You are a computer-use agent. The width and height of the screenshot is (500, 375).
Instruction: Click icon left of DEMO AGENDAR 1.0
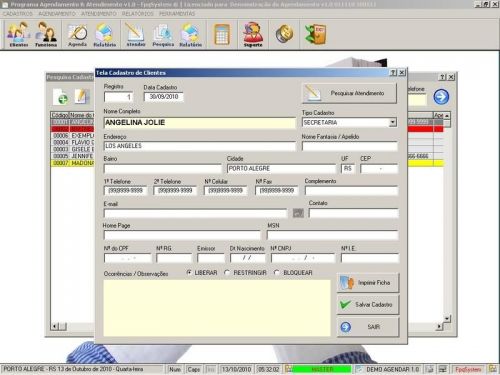coord(359,369)
